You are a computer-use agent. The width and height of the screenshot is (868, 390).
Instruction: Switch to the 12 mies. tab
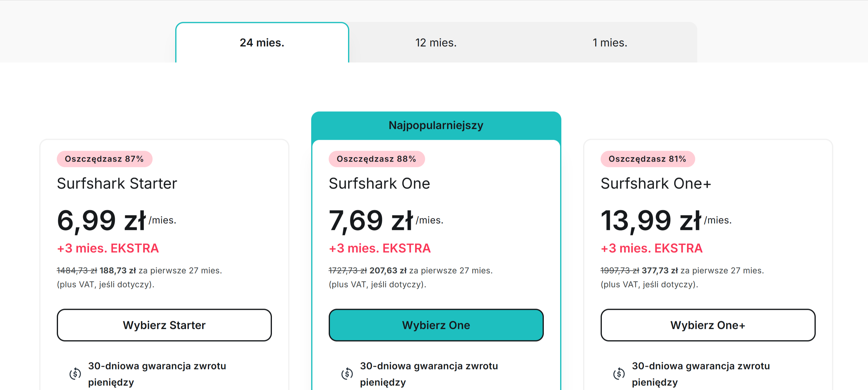(x=436, y=42)
